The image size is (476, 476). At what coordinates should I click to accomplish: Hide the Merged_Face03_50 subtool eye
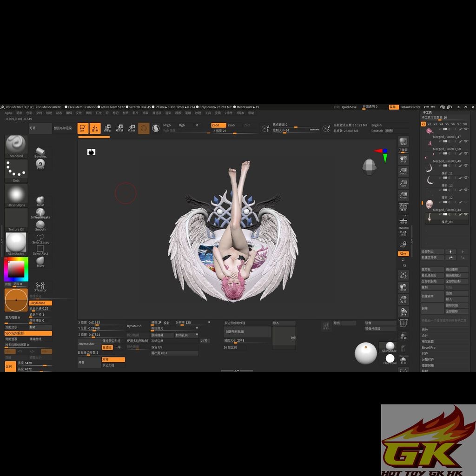point(466,141)
